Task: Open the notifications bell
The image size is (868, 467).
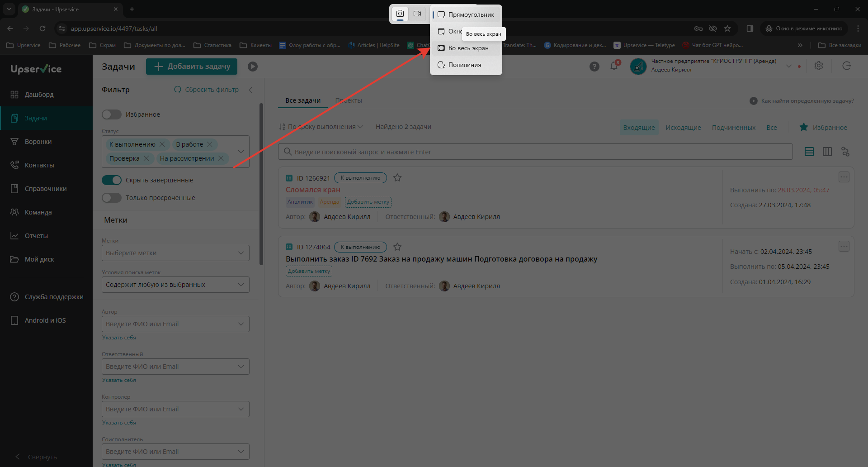Action: (x=614, y=66)
